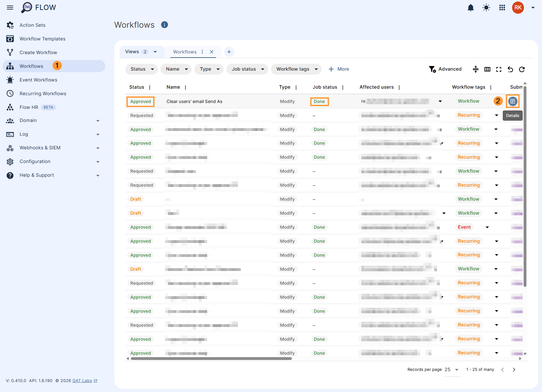Open the apps grid launcher
542x392 pixels.
(x=502, y=7)
